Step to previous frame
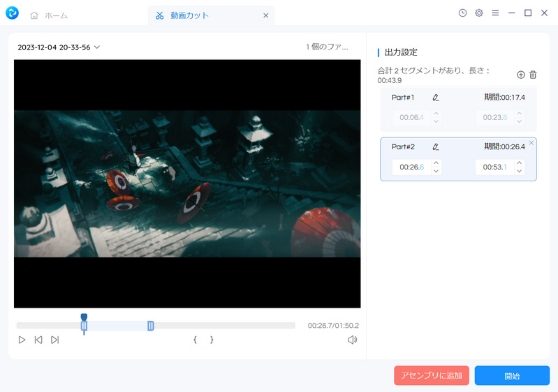 pyautogui.click(x=38, y=340)
